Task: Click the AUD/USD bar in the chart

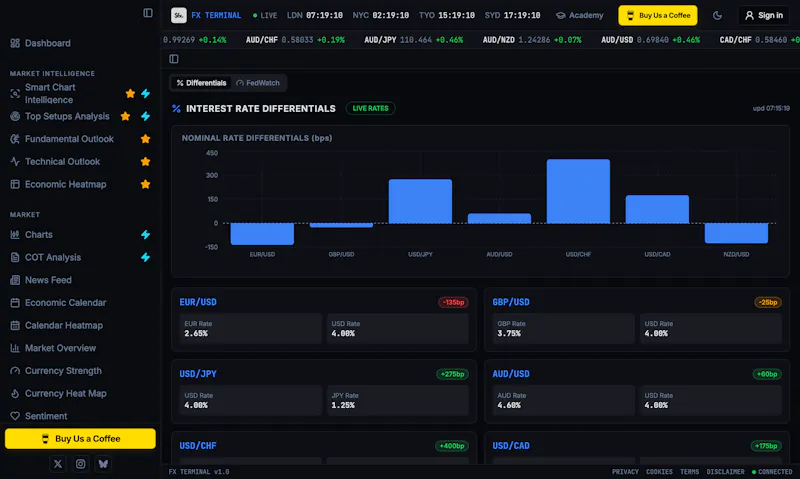Action: point(499,218)
